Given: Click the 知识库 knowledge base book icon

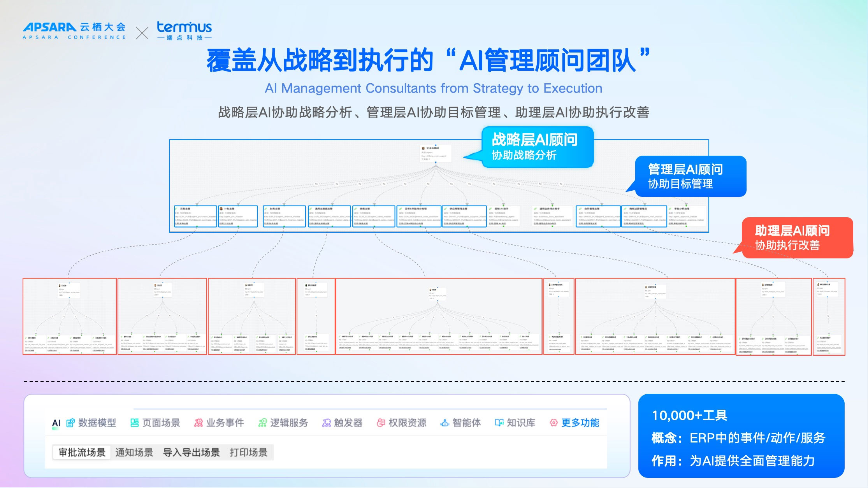Looking at the screenshot, I should [x=499, y=423].
